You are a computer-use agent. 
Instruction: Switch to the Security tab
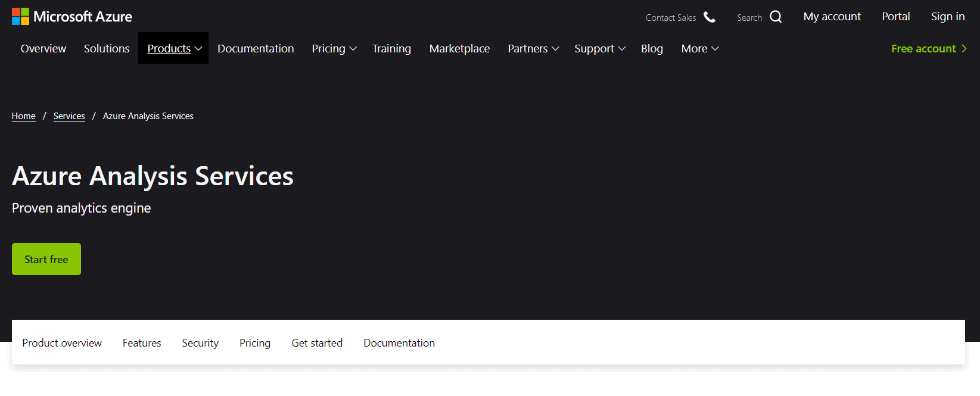(x=200, y=343)
